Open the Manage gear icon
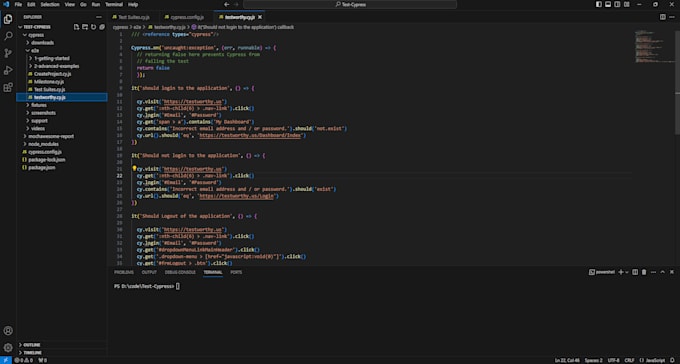The width and height of the screenshot is (680, 364). (8, 348)
